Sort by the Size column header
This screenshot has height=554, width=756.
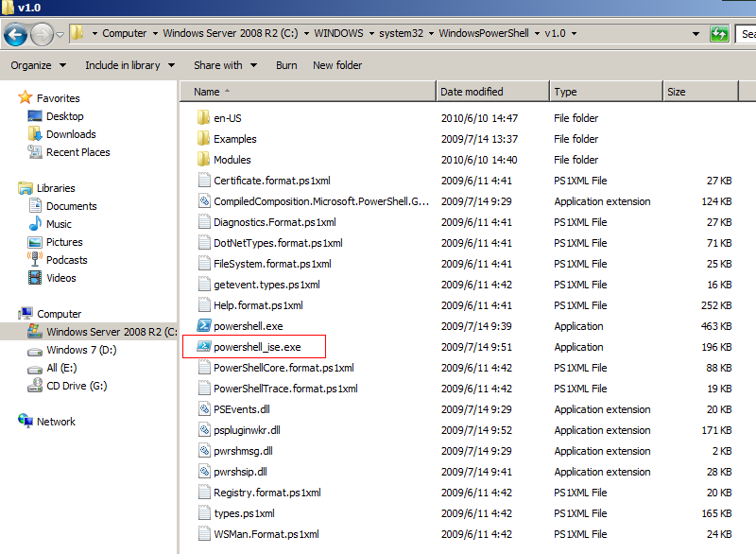pyautogui.click(x=700, y=92)
